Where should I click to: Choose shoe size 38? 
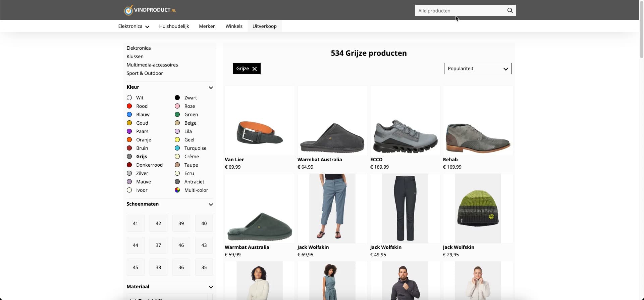click(158, 267)
